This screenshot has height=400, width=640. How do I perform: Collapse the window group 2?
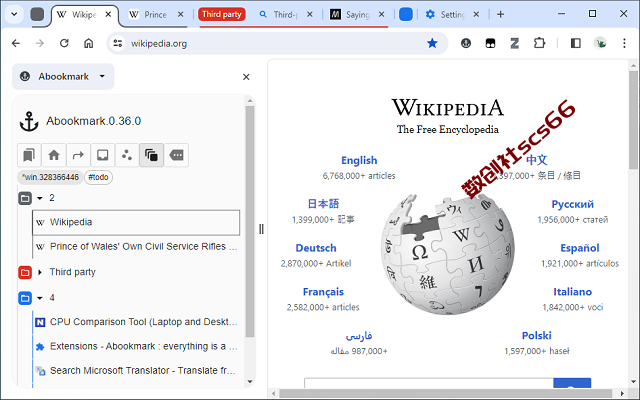click(40, 198)
